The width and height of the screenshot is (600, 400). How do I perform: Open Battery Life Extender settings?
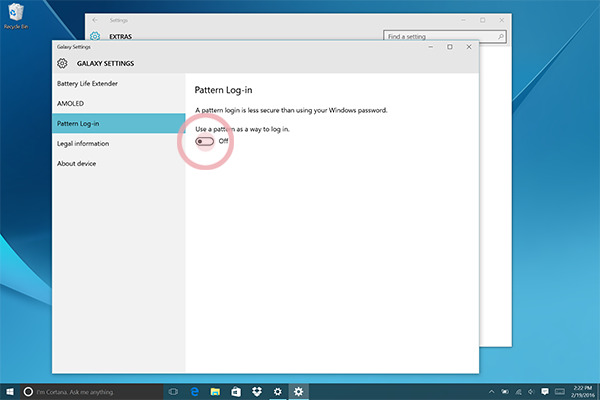click(x=119, y=83)
